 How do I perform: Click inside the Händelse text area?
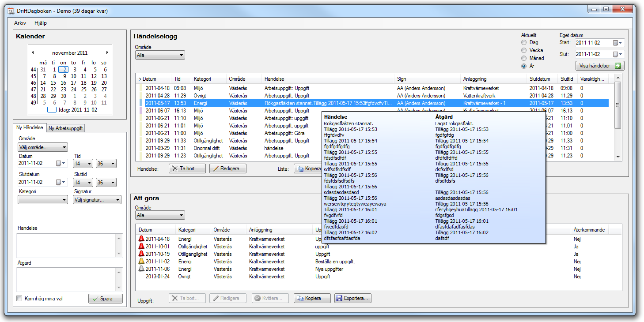pos(66,245)
